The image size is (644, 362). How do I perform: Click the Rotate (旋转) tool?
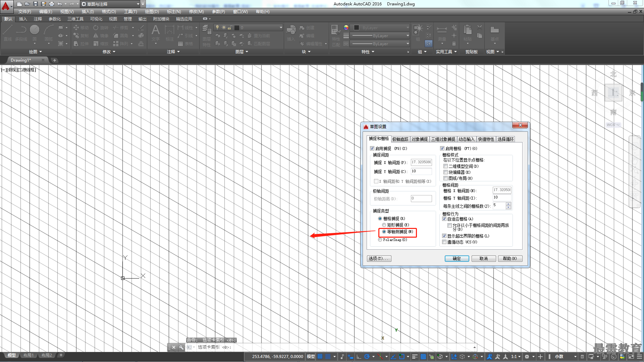(x=101, y=28)
